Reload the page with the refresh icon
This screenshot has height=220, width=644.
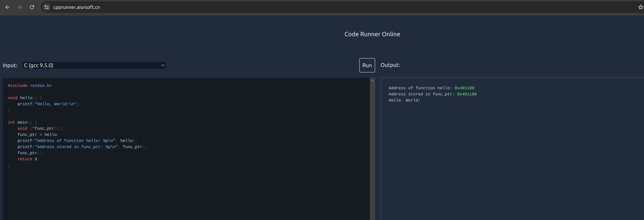pos(32,7)
